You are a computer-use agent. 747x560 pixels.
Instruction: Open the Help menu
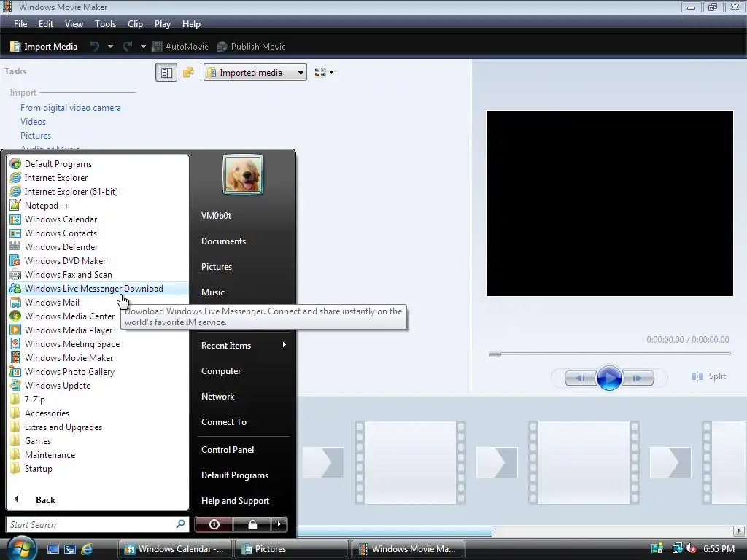(192, 24)
